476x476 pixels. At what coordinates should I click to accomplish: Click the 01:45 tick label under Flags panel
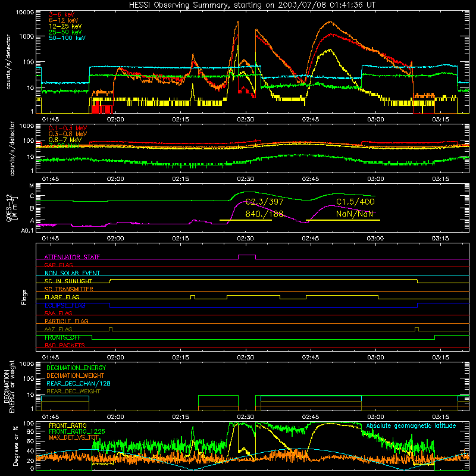coord(51,358)
